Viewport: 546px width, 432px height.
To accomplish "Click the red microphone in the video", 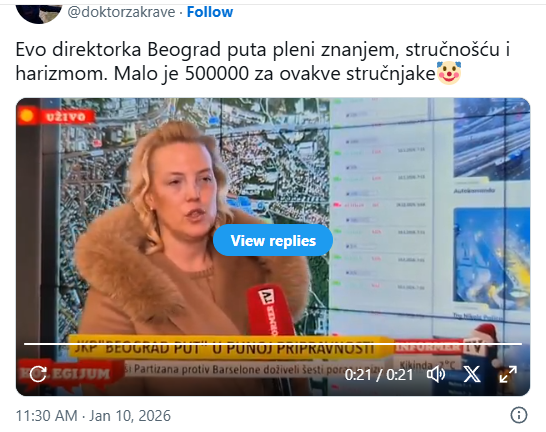I will [x=270, y=309].
